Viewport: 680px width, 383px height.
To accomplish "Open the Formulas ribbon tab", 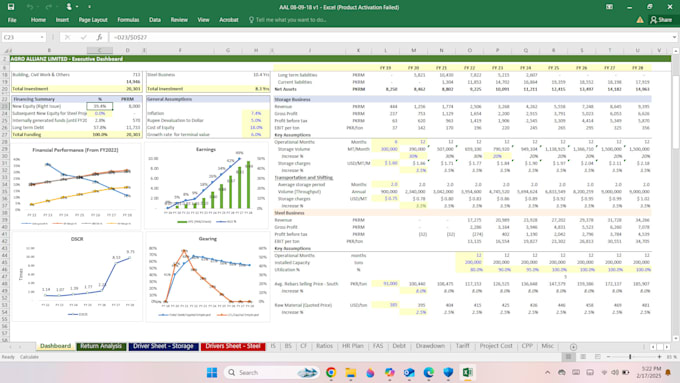I will [128, 20].
